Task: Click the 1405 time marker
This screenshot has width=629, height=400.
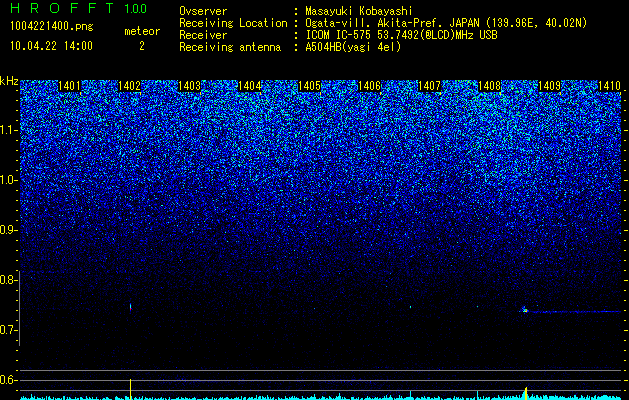Action: pyautogui.click(x=309, y=86)
